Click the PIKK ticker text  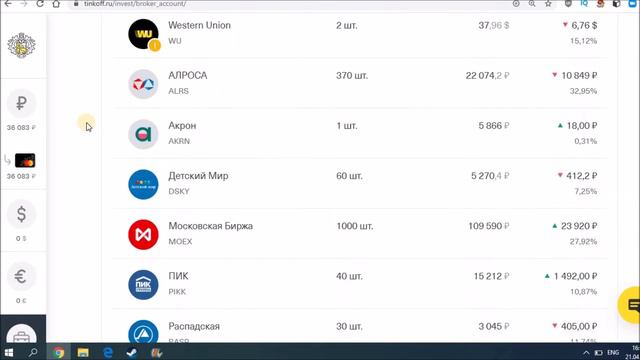point(177,292)
